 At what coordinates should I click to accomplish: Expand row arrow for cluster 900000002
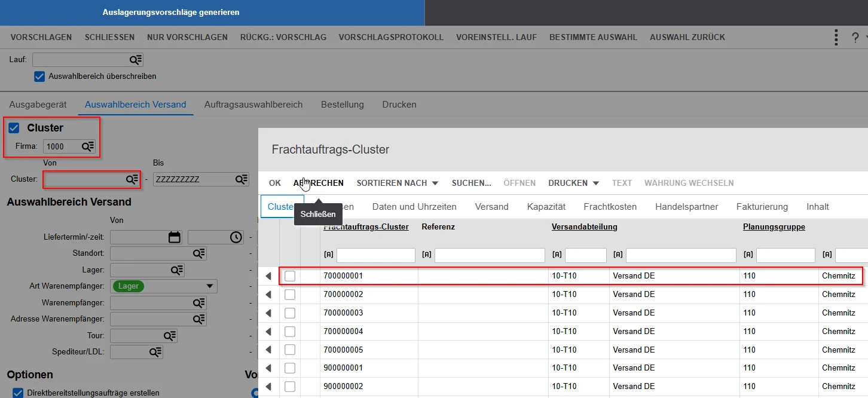coord(268,387)
